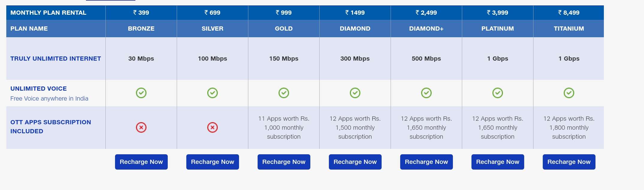Click the Bronze plan unlimited voice checkmark
Viewport: 644px width, 190px height.
[x=141, y=93]
